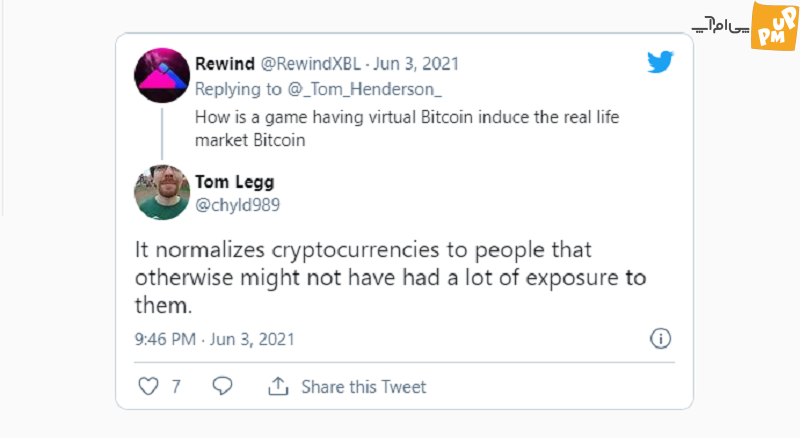This screenshot has height=438, width=800.
Task: Click the share upload arrow icon
Action: click(x=278, y=386)
